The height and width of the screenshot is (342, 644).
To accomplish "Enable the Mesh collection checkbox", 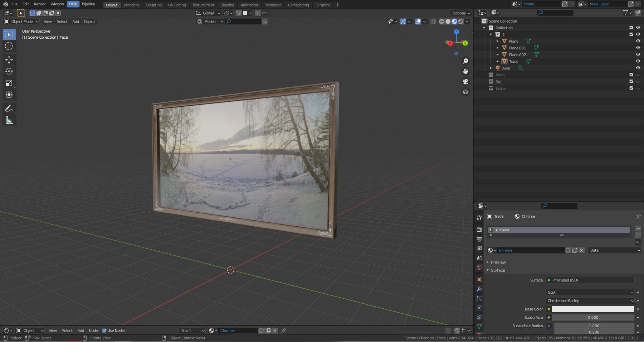I will pyautogui.click(x=631, y=75).
